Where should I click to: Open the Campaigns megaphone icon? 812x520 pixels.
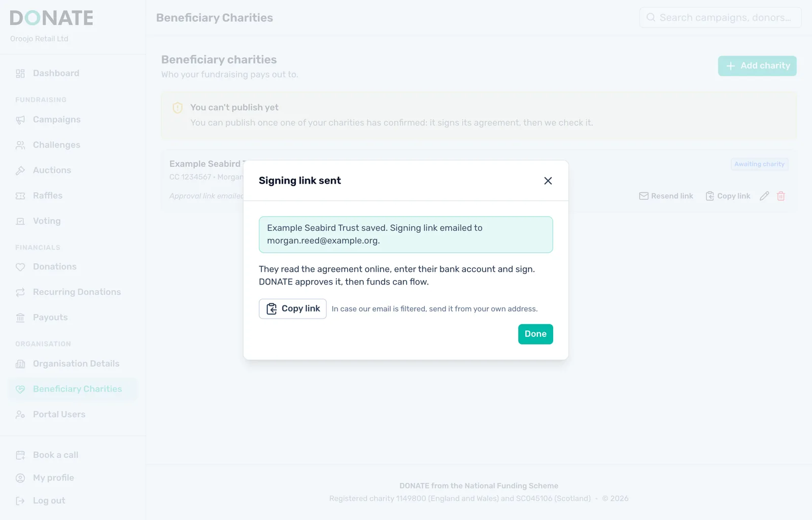coord(20,120)
